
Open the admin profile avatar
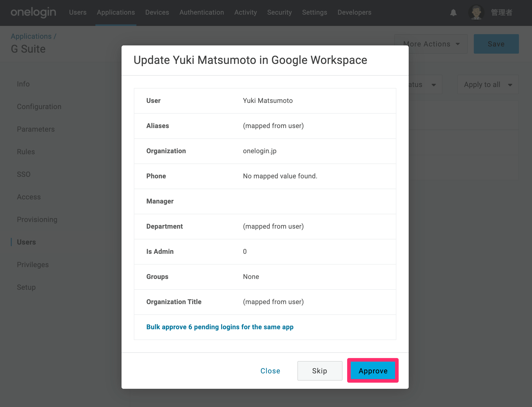click(476, 12)
